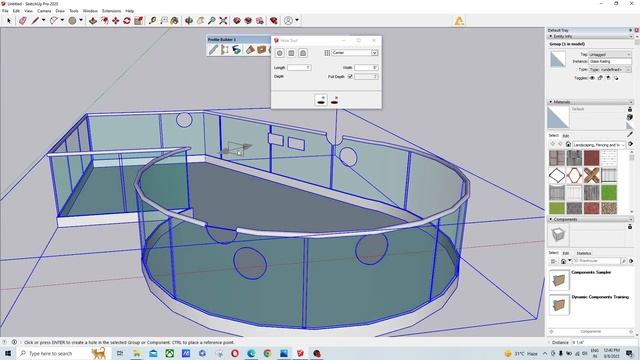
Task: Activate the Tape Measure tool
Action: tap(152, 20)
